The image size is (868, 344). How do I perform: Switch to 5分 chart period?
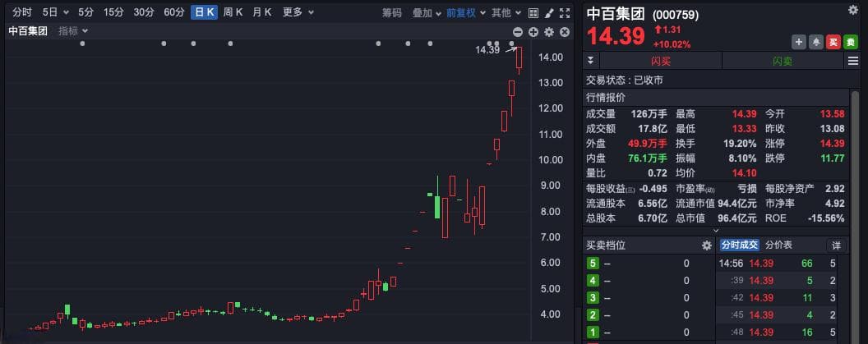point(85,12)
